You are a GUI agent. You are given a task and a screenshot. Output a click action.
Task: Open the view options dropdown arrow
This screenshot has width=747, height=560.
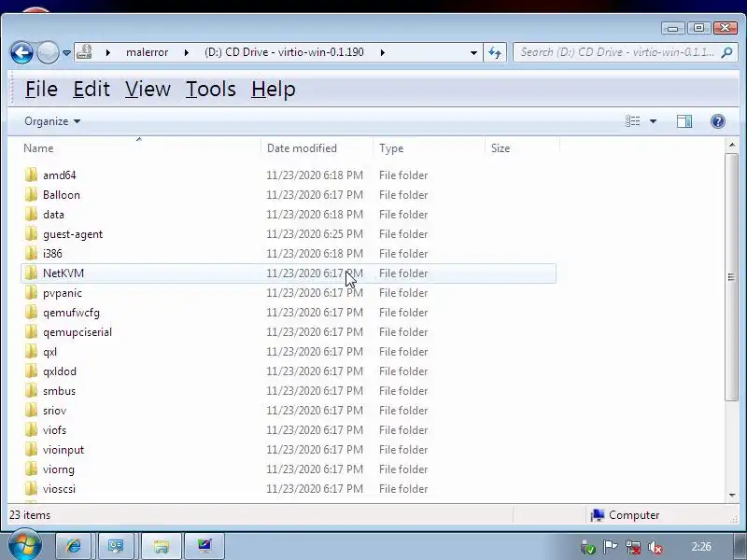coord(653,121)
